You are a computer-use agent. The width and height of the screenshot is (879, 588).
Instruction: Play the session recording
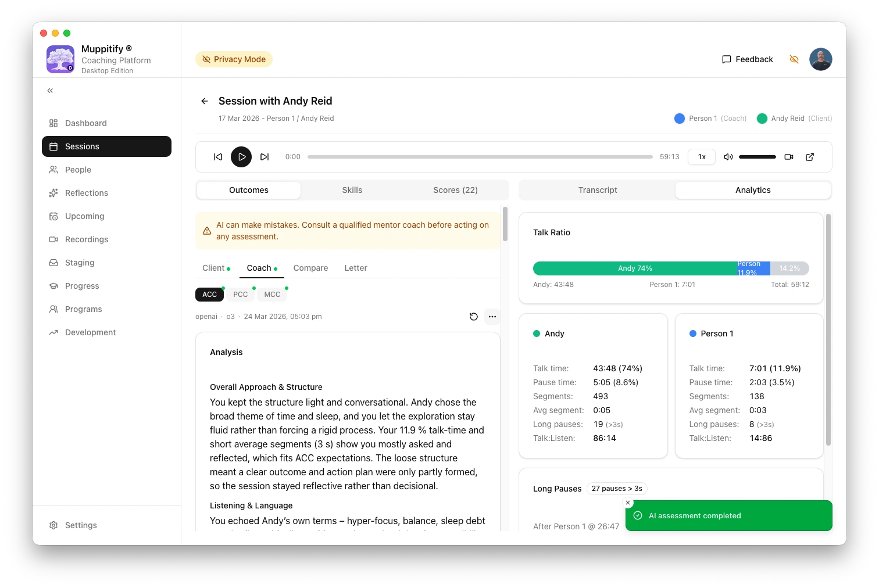pos(241,157)
